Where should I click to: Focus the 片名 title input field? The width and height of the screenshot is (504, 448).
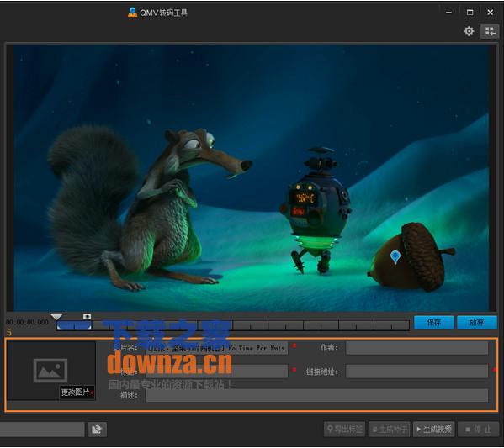[x=217, y=348]
